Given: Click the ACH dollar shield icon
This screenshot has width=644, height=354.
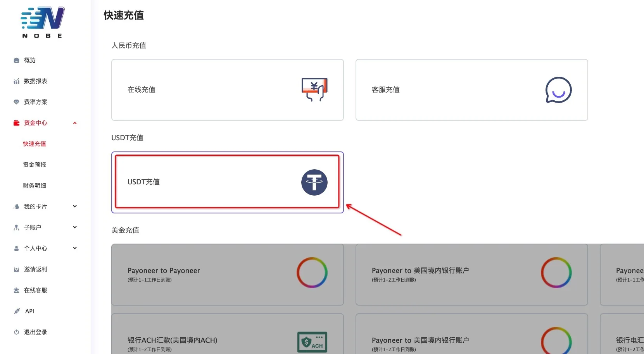Looking at the screenshot, I should coord(312,342).
